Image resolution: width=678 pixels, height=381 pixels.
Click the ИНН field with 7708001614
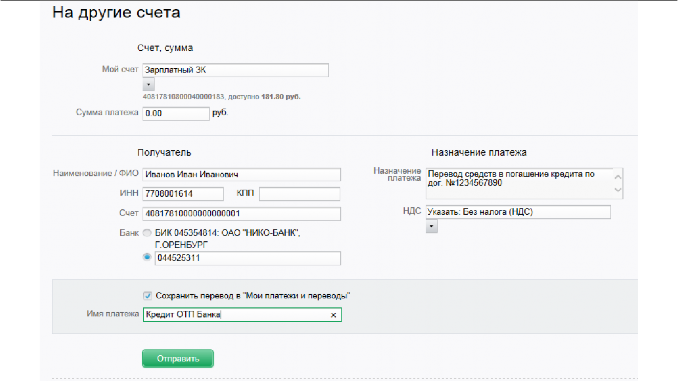point(183,194)
